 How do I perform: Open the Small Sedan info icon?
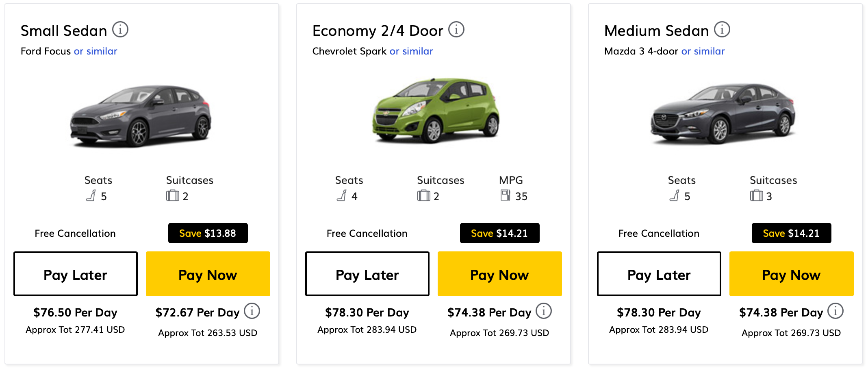[x=120, y=29]
